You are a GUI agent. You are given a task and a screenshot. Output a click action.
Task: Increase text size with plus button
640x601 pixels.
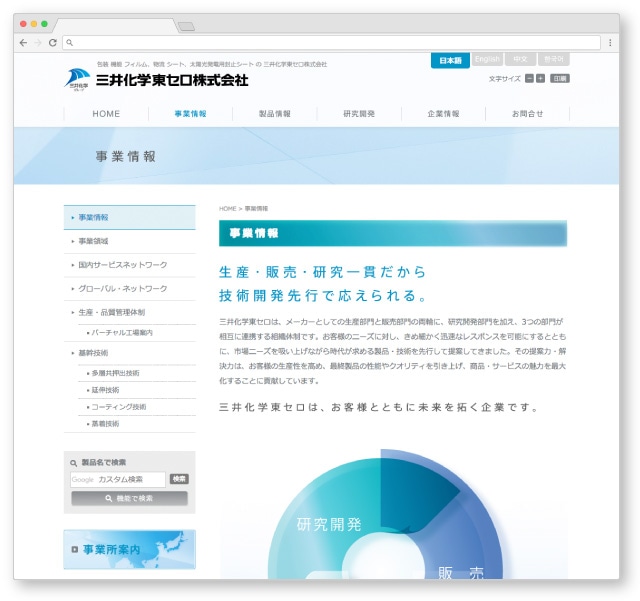tap(540, 78)
